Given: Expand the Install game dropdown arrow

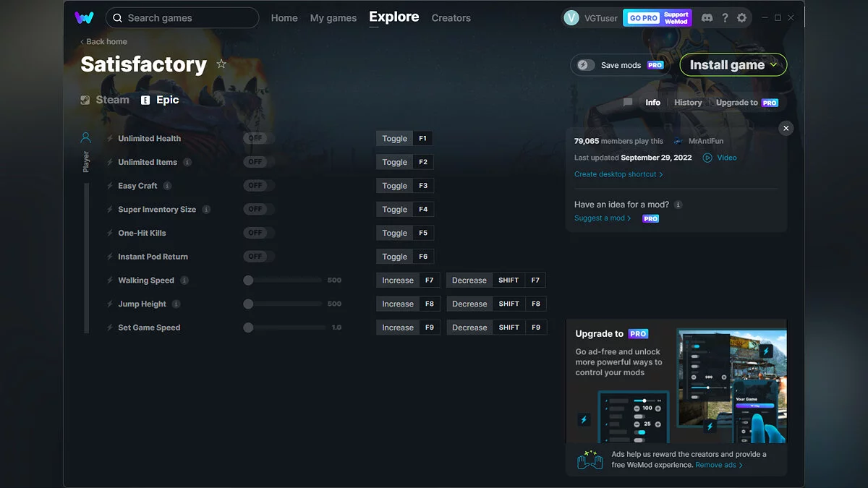Looking at the screenshot, I should pos(774,65).
